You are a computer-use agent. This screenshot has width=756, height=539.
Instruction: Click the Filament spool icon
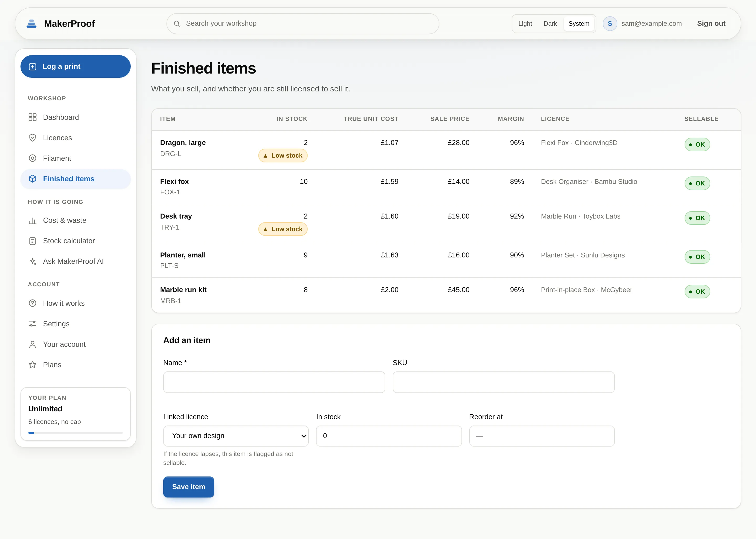33,158
